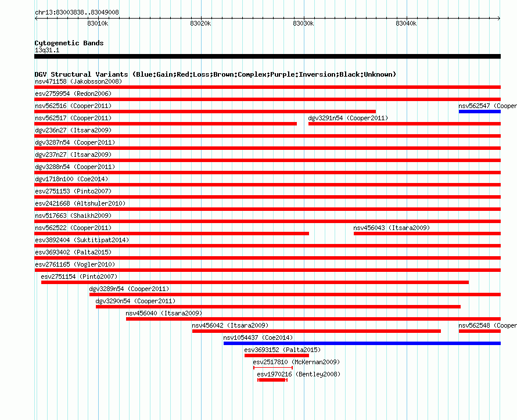517x420 pixels.
Task: Select the esv2759954 (Redon2006) variant label
Action: coord(73,94)
